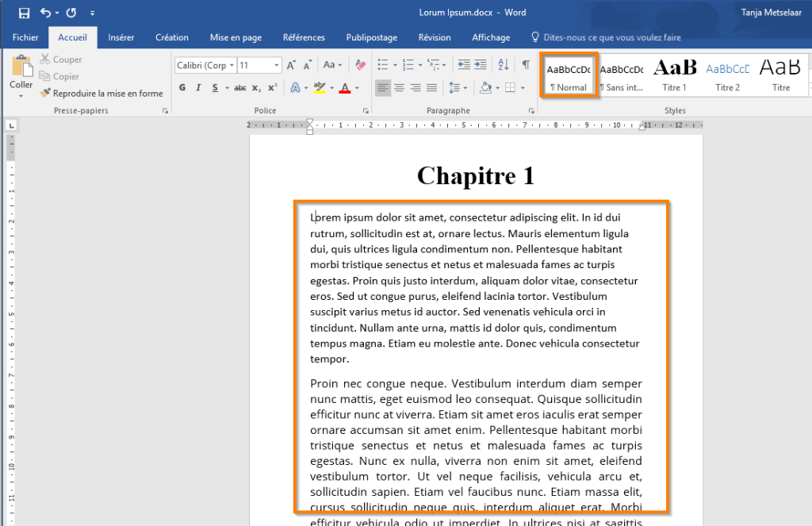Open the Calibri font name dropdown
Screen dimensions: 812x526
tap(232, 65)
